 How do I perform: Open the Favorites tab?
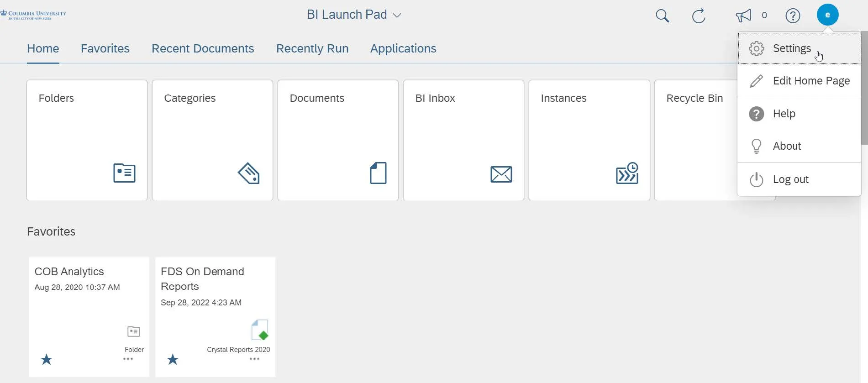(105, 48)
